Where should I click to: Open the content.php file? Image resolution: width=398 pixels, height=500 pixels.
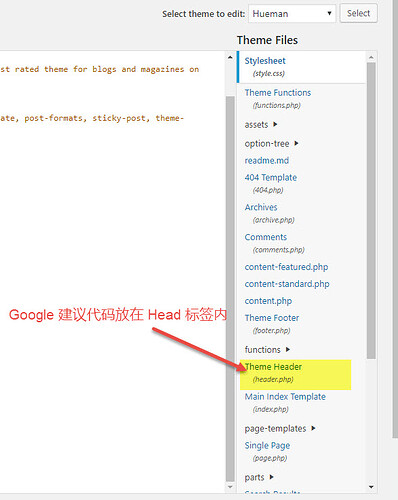click(x=268, y=301)
